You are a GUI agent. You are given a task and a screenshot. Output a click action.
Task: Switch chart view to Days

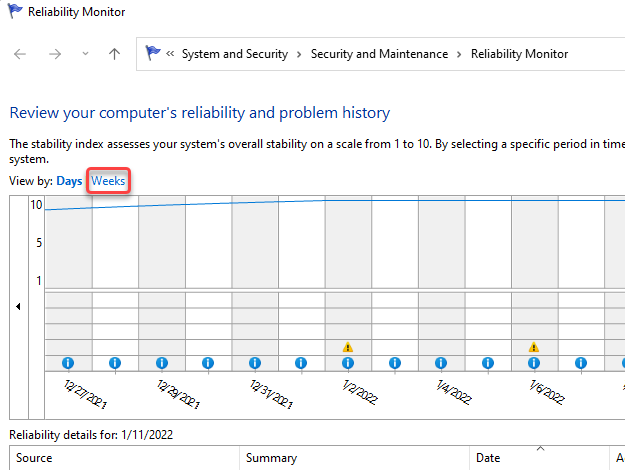pyautogui.click(x=69, y=180)
